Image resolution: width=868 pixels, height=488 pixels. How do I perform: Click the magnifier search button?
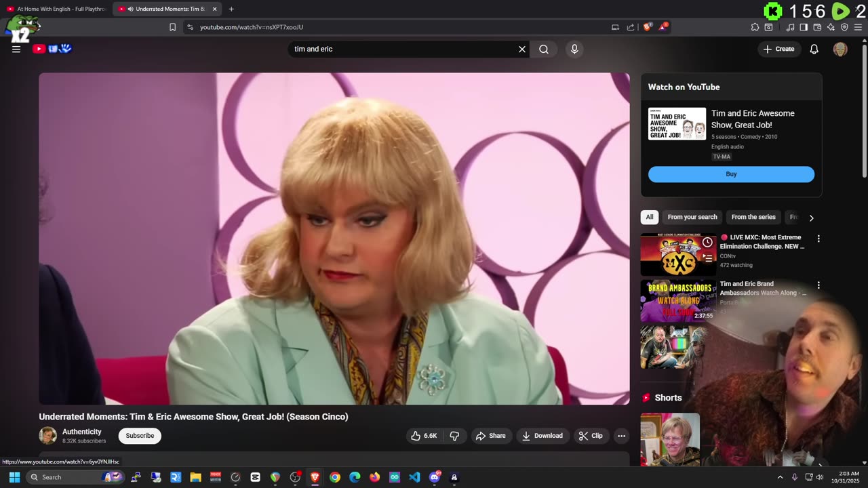(x=544, y=49)
